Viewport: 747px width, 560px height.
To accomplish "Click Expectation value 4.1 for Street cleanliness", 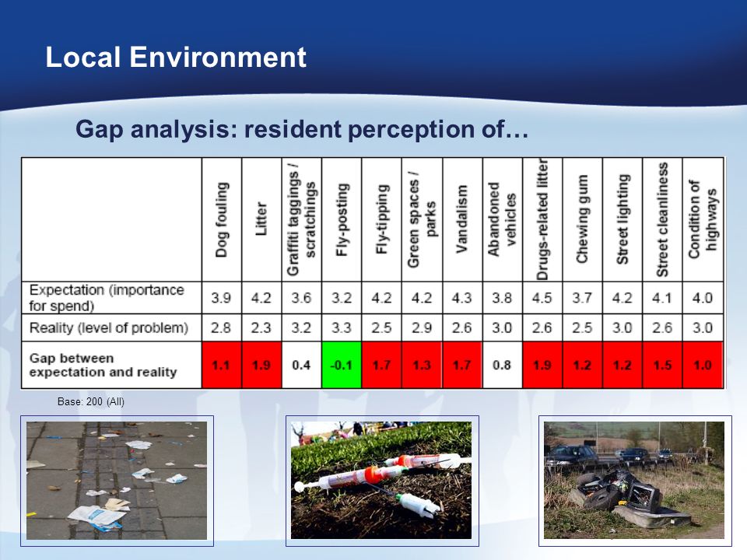I will (x=662, y=298).
